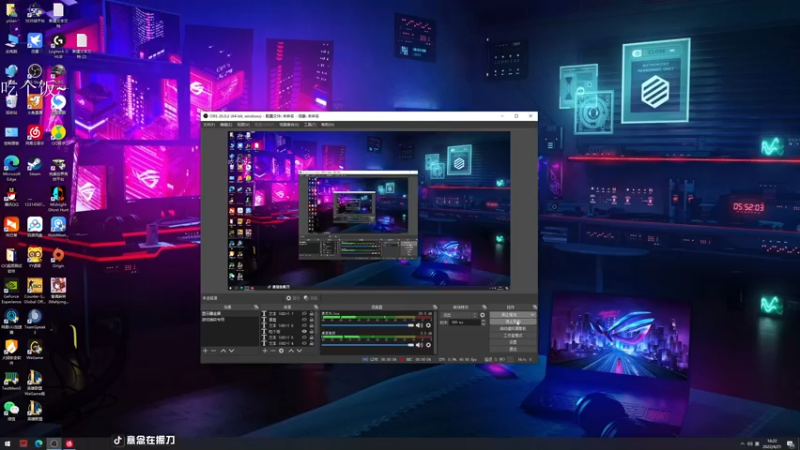Mute the mic/Aux audio channel
The width and height of the screenshot is (800, 450).
419,326
